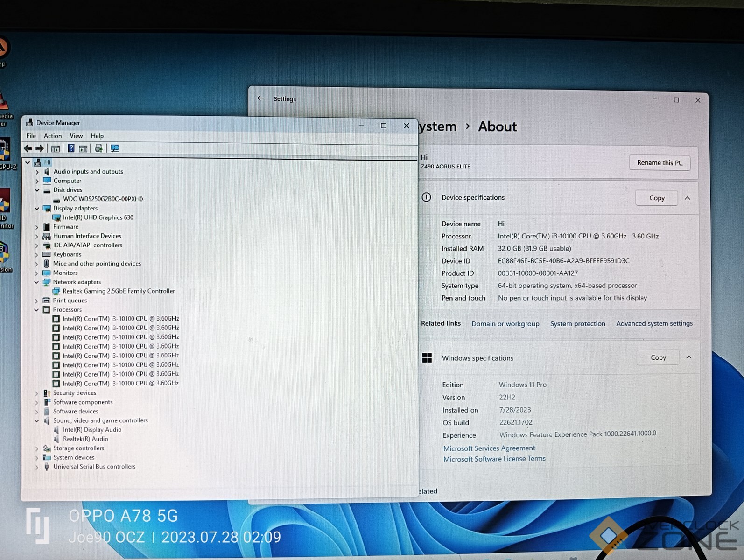744x560 pixels.
Task: Click the Device Manager title bar icon
Action: point(29,123)
